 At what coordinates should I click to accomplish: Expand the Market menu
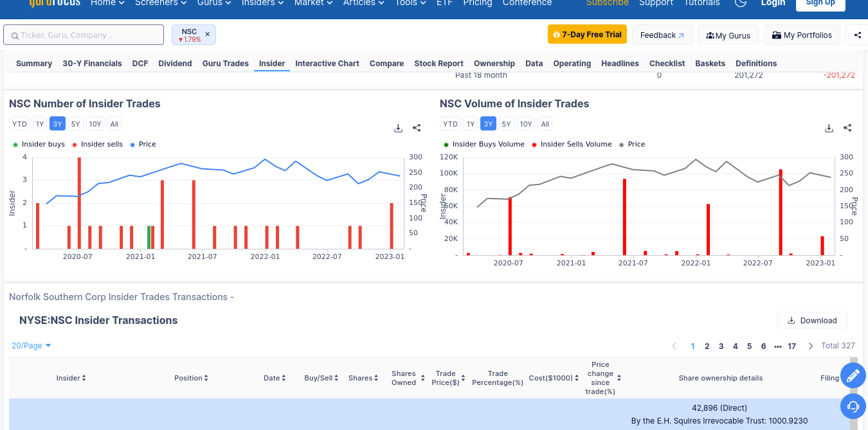(314, 3)
